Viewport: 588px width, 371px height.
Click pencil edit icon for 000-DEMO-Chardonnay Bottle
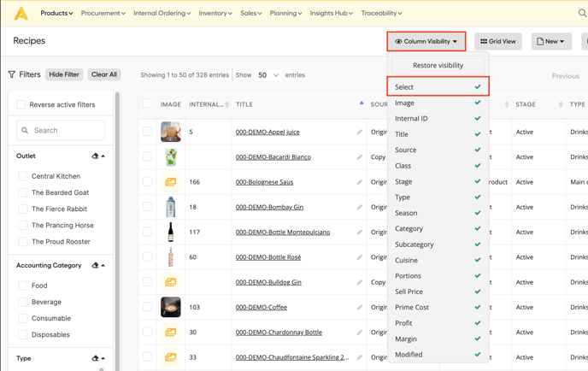pyautogui.click(x=360, y=333)
